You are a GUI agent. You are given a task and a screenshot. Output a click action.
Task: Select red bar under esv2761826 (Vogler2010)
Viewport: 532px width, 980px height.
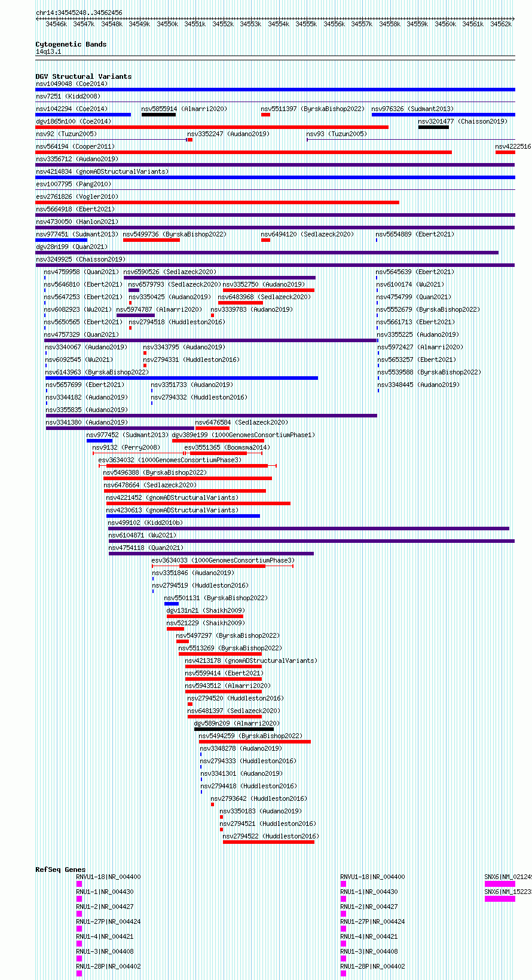(218, 202)
